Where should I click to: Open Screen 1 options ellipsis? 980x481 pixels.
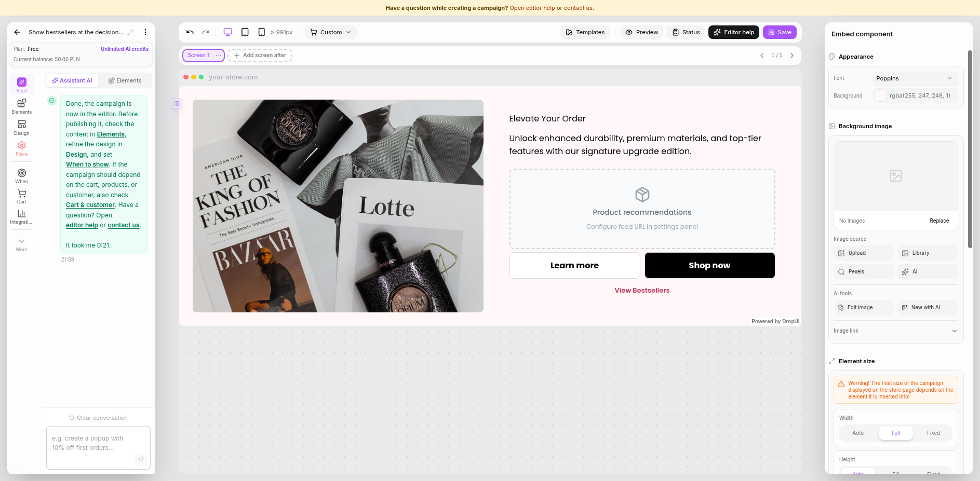click(x=219, y=55)
